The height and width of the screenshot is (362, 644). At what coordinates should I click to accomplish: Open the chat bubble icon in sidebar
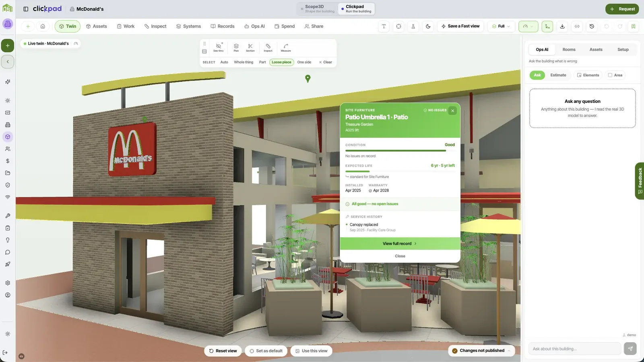[8, 252]
